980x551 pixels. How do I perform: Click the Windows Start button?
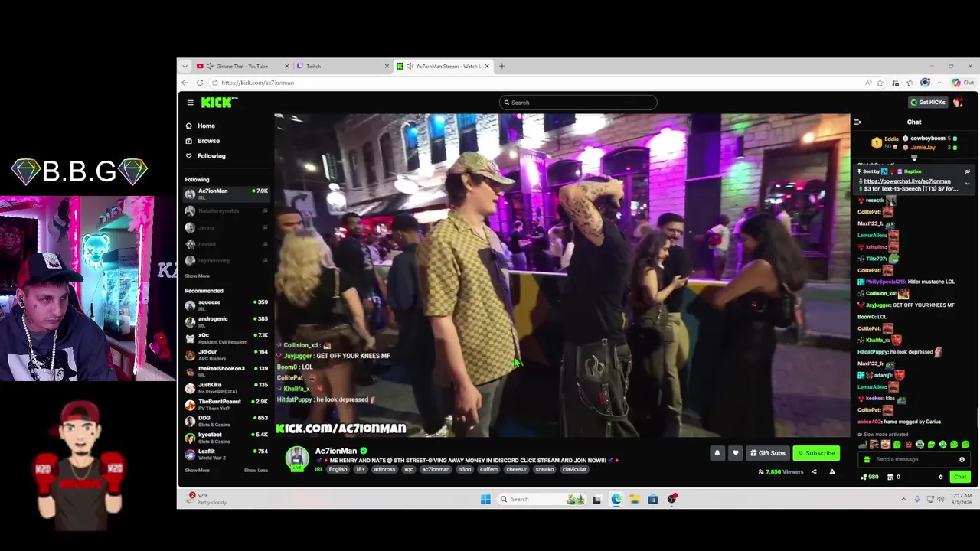tap(485, 499)
